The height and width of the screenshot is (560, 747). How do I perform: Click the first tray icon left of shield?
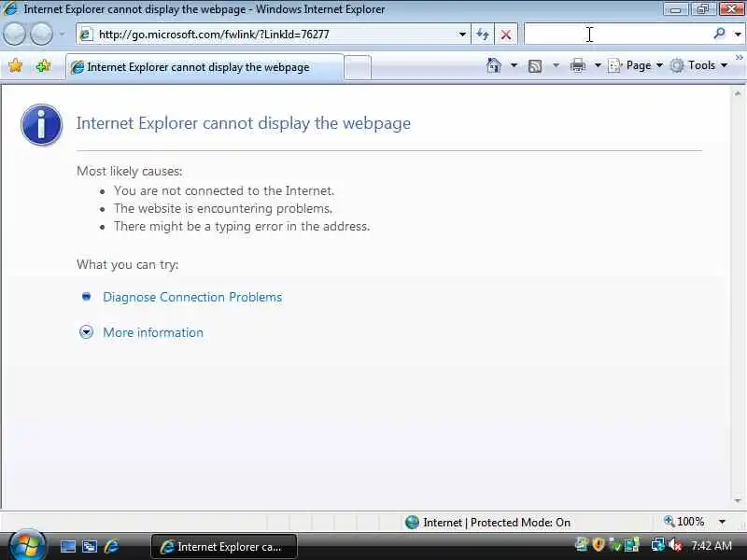(582, 544)
